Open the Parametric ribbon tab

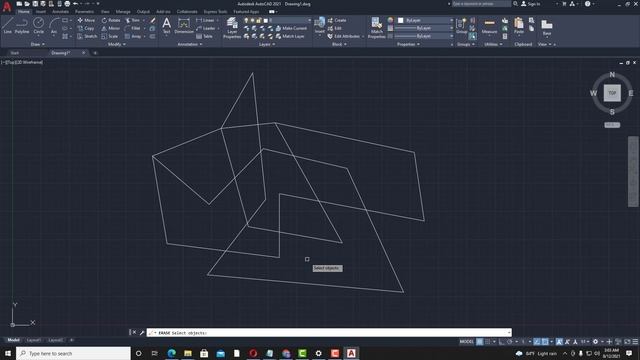click(84, 12)
